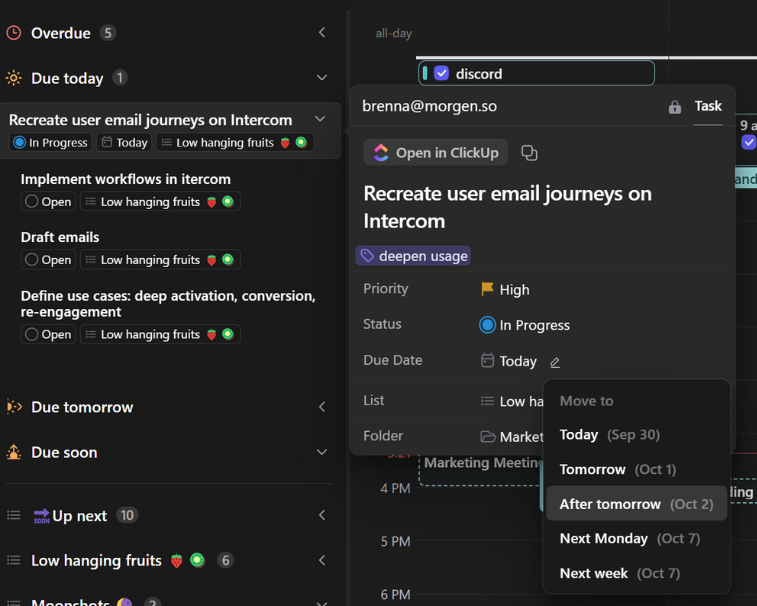
Task: Mark Define use cases Open status circle
Action: [x=31, y=334]
